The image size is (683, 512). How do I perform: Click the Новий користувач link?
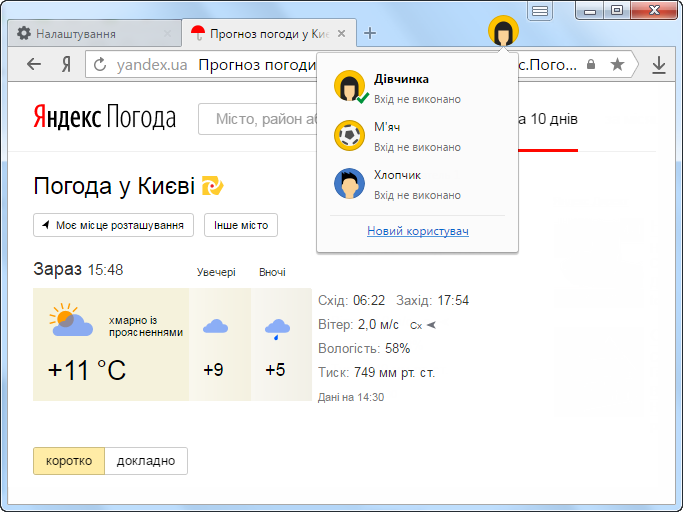(x=418, y=231)
